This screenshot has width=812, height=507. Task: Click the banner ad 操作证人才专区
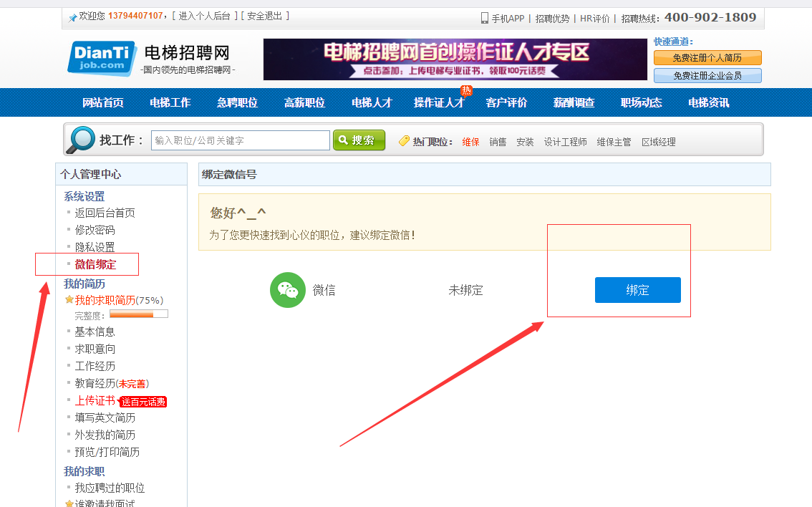click(x=455, y=59)
